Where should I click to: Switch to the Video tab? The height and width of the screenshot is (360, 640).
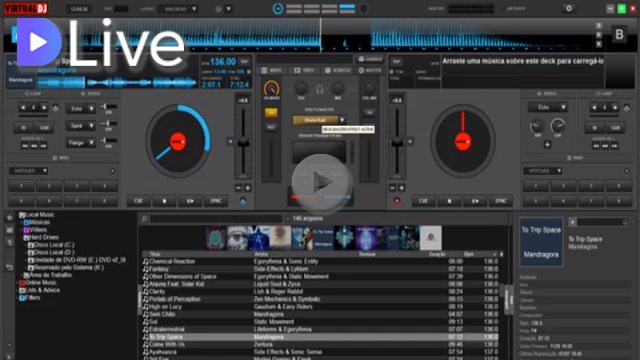304,71
